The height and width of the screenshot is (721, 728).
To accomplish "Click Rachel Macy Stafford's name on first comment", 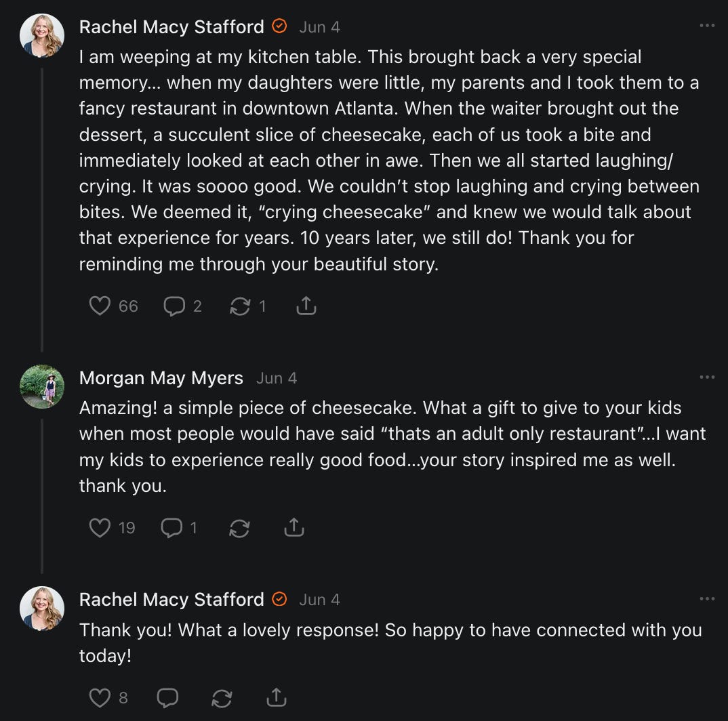I will pos(171,27).
